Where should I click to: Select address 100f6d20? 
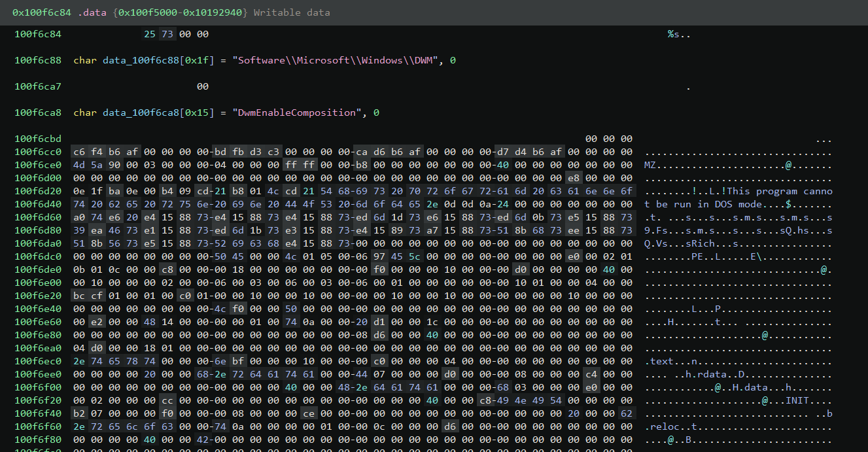[x=38, y=191]
